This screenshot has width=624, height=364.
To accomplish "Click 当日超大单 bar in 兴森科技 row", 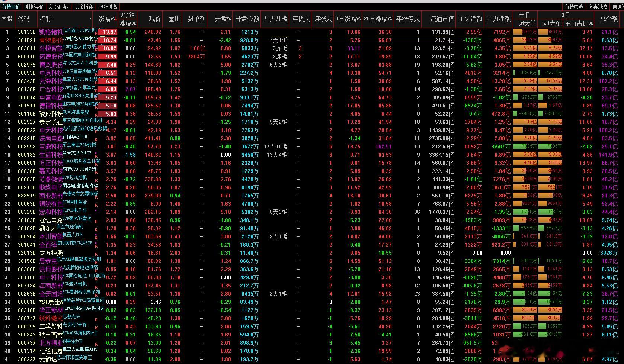I will tap(525, 81).
